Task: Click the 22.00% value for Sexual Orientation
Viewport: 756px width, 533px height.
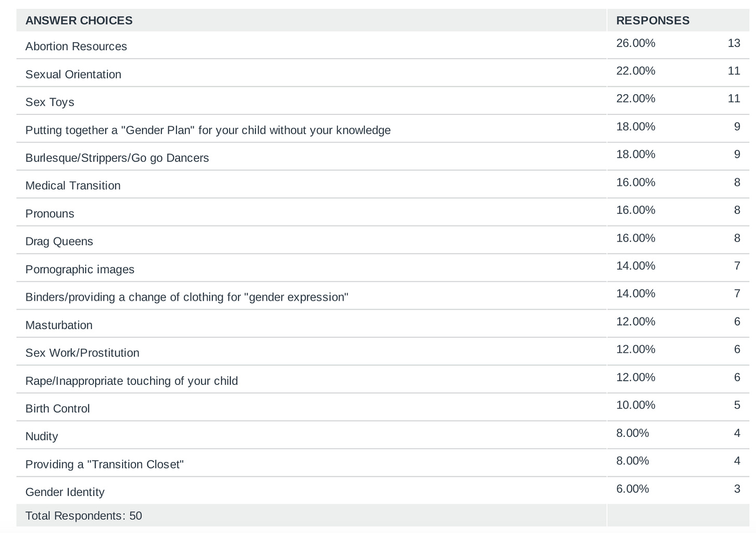Action: pyautogui.click(x=636, y=71)
